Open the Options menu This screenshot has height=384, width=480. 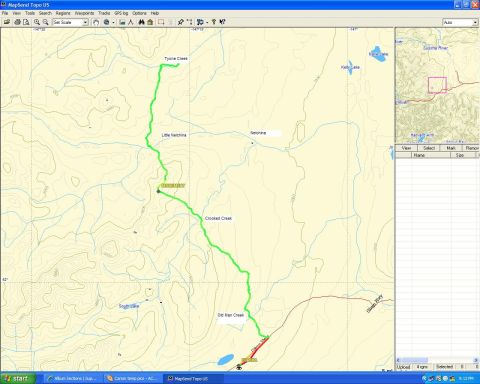click(x=139, y=13)
